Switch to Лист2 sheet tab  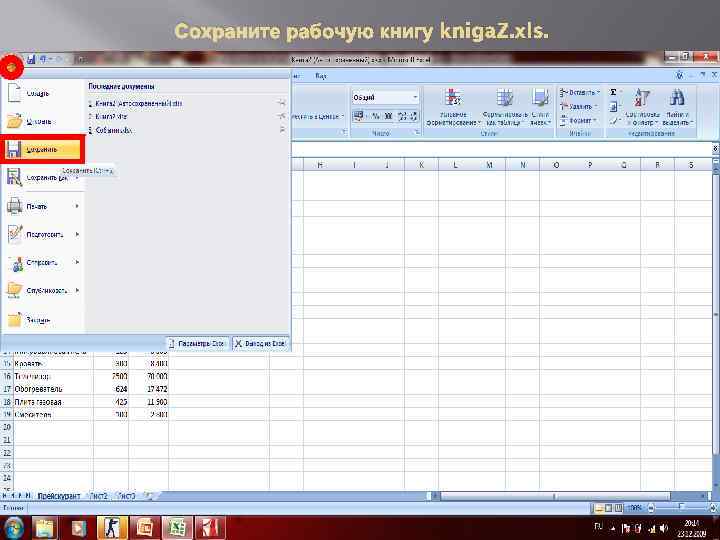pos(99,496)
